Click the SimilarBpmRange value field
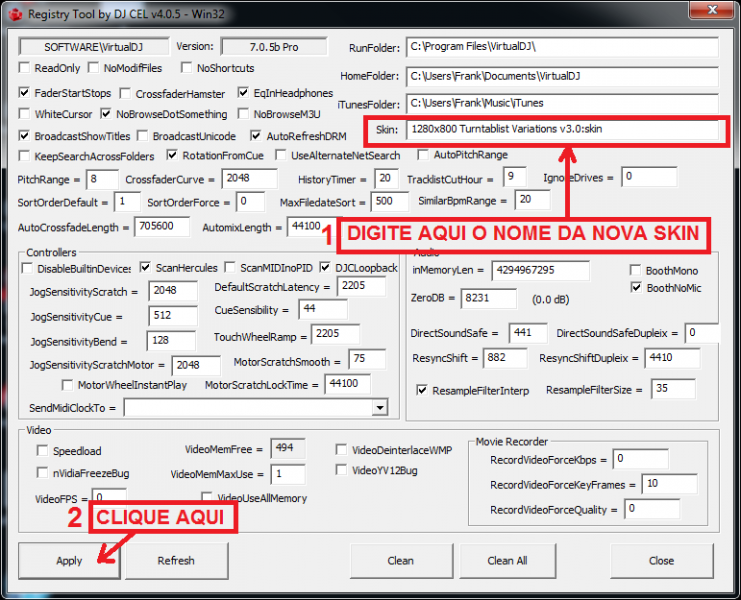This screenshot has width=741, height=600. pos(533,200)
